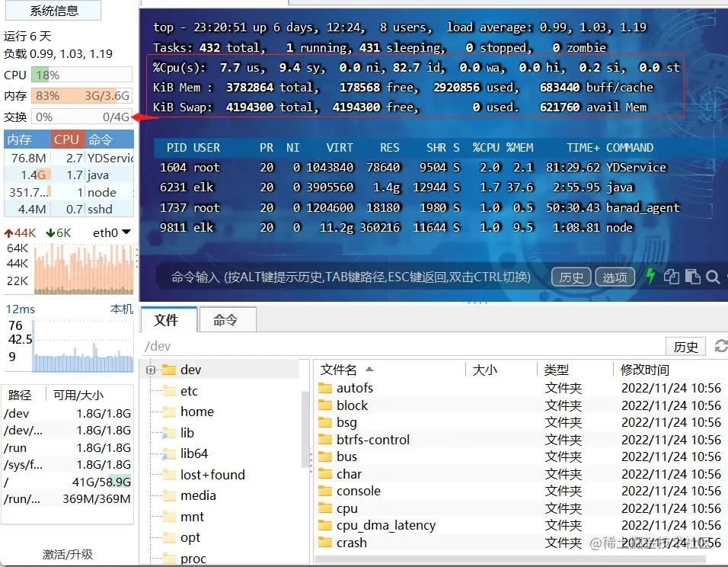Select the cpu row in file list
The image size is (728, 567).
(520, 508)
